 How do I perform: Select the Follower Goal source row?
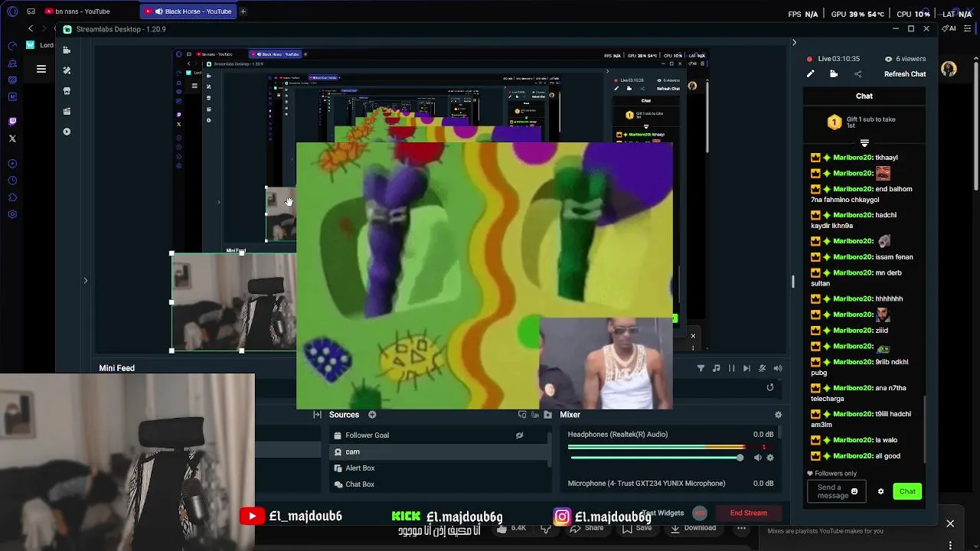pyautogui.click(x=440, y=435)
